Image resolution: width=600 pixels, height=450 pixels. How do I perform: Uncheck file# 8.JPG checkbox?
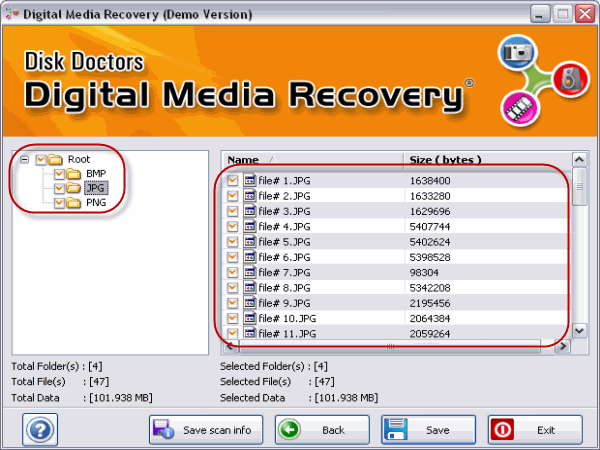click(232, 288)
